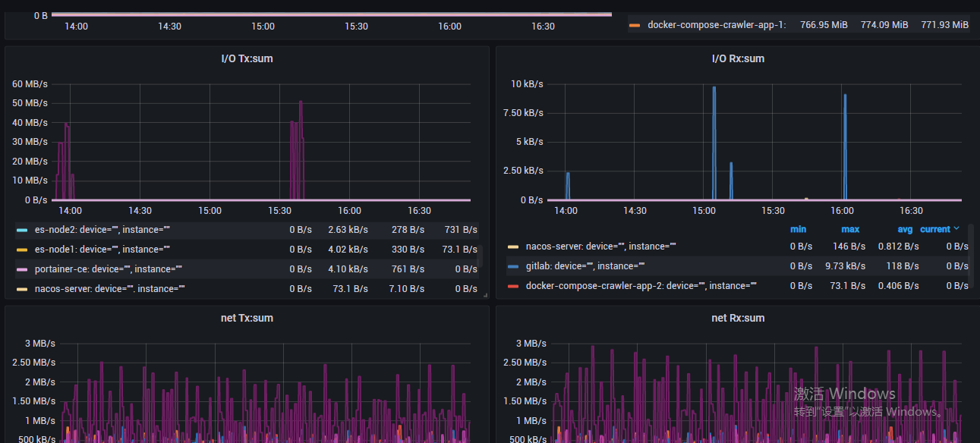Click crawler-app-2 avg value 0.406 B/s

click(x=898, y=286)
